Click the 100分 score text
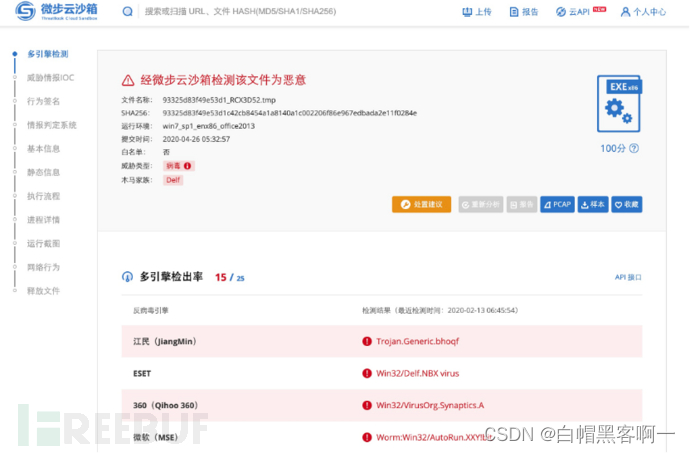The width and height of the screenshot is (690, 453). [x=613, y=148]
